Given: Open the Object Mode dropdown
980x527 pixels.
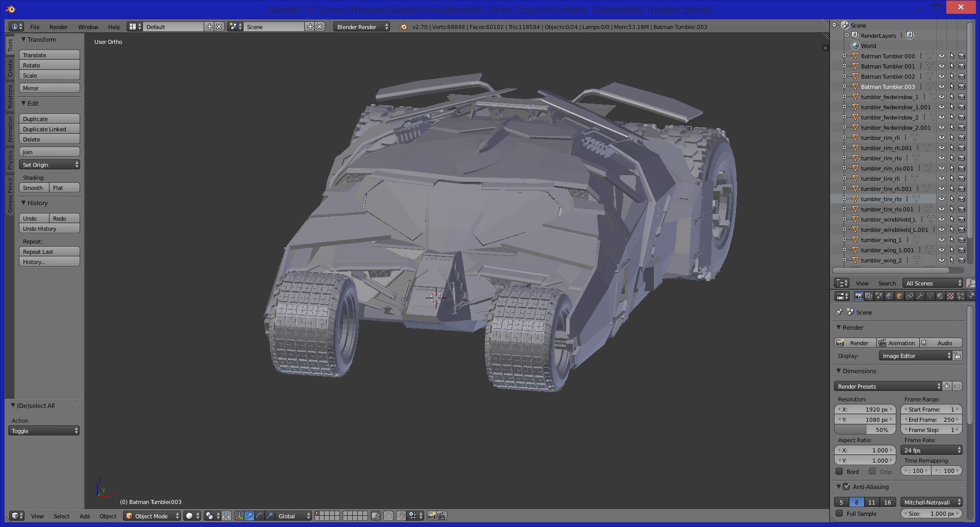Looking at the screenshot, I should [152, 516].
